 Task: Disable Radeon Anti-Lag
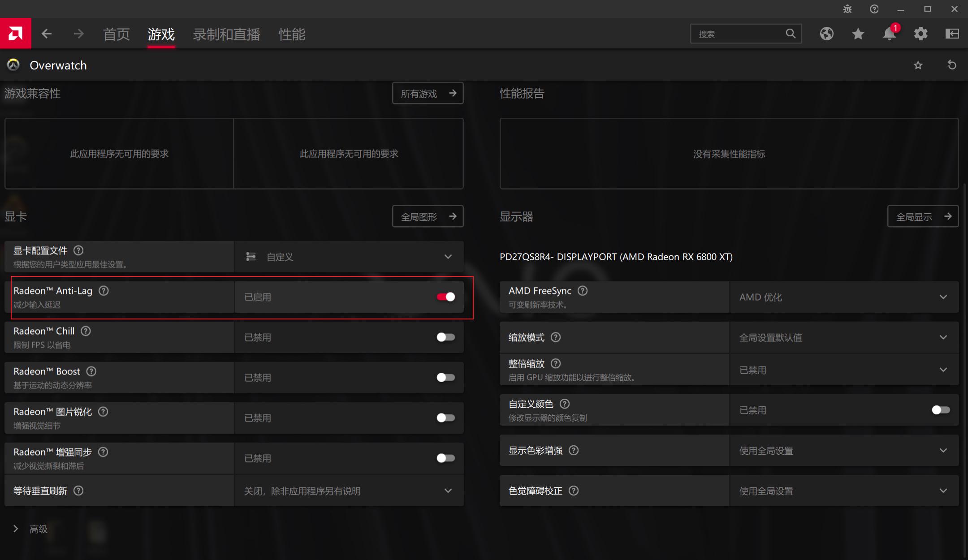click(x=445, y=297)
